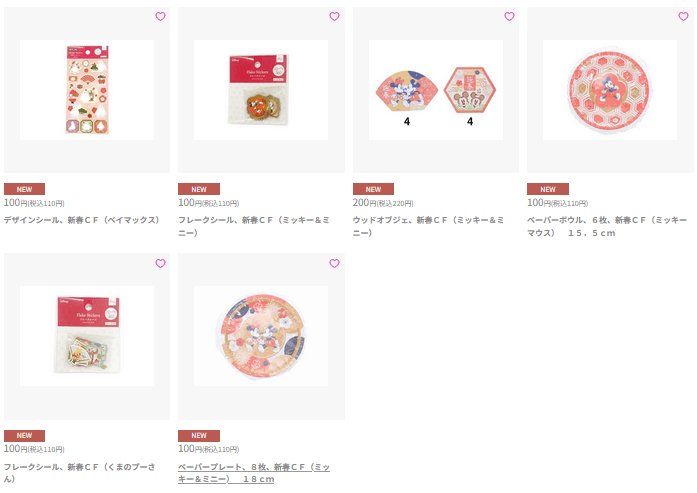Click heart on Mickey & Minnie flake sticker
This screenshot has height=493, width=697.
coord(334,16)
